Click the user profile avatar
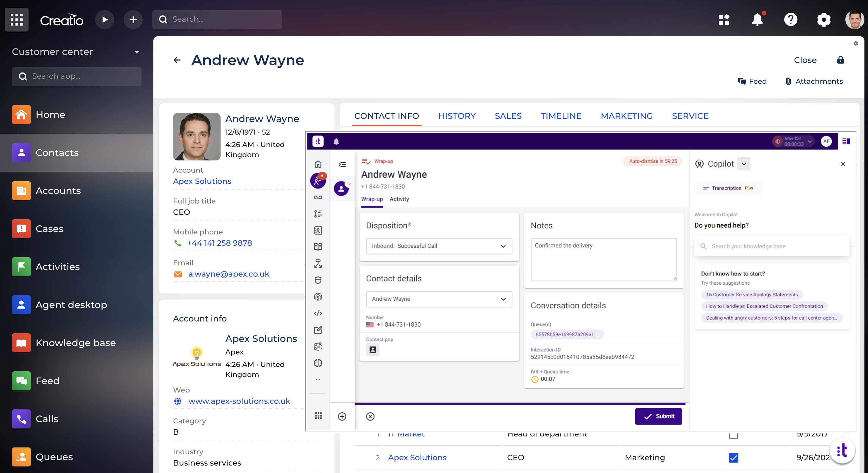This screenshot has height=473, width=868. (855, 20)
